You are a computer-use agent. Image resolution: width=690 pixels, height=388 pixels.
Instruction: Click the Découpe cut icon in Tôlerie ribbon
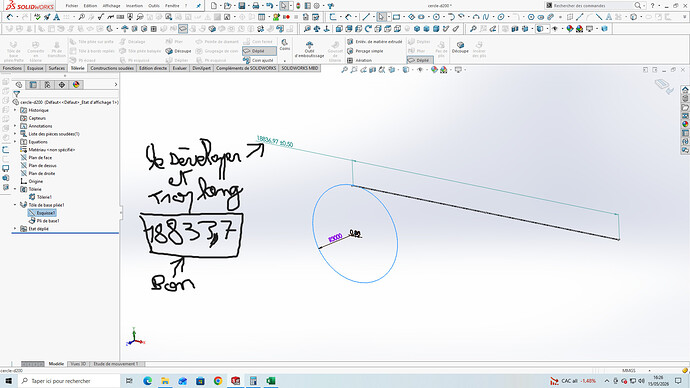pos(178,51)
